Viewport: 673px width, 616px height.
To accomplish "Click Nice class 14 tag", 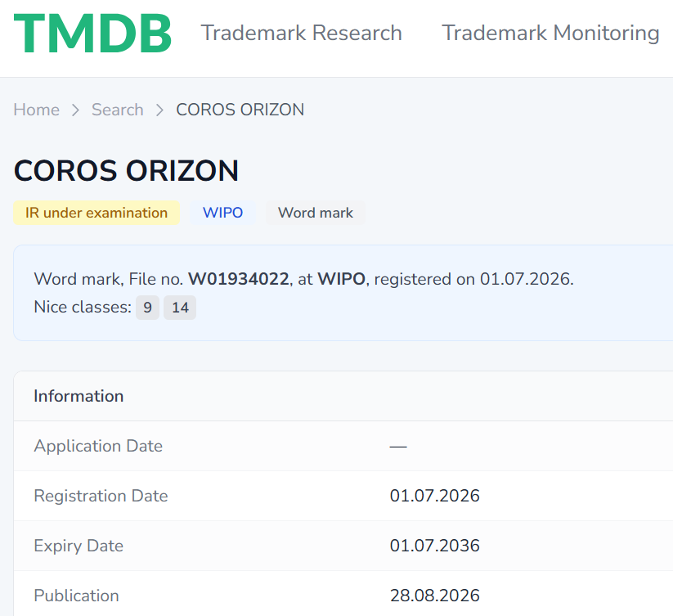I will tap(180, 308).
